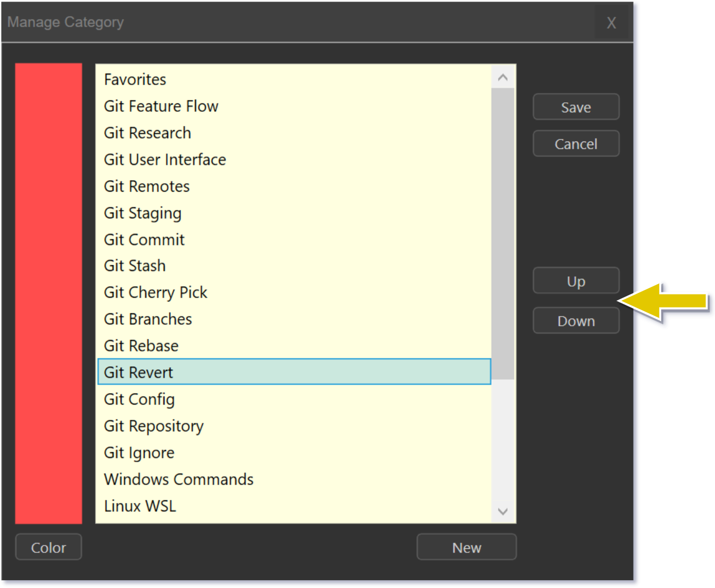The width and height of the screenshot is (715, 588).
Task: Select the highlighted Git Revert item
Action: click(138, 372)
